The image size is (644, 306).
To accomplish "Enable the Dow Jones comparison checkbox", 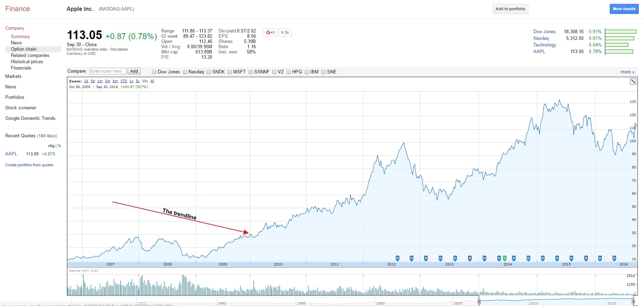I will pyautogui.click(x=154, y=72).
